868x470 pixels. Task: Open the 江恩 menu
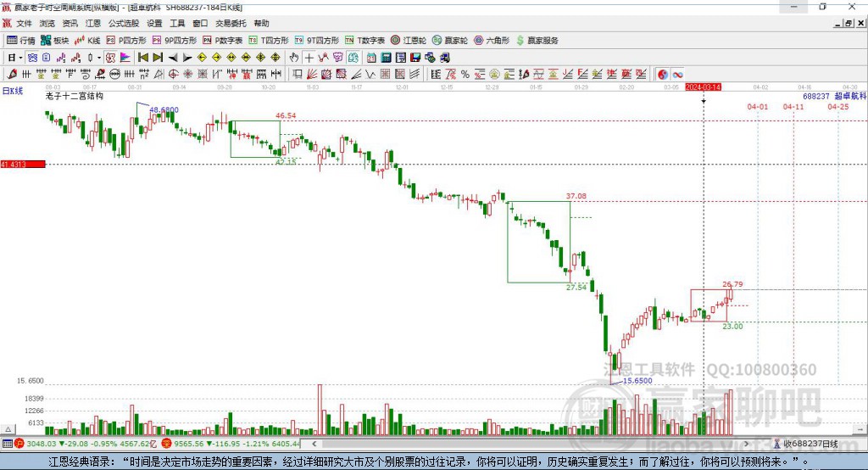(x=93, y=23)
